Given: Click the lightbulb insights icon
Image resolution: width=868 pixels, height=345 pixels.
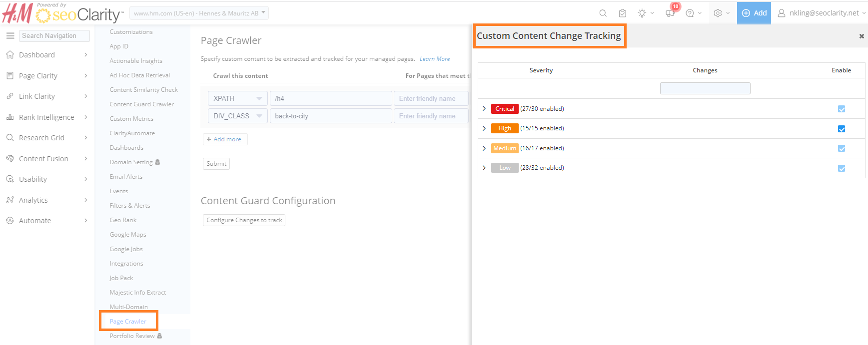Looking at the screenshot, I should [642, 13].
